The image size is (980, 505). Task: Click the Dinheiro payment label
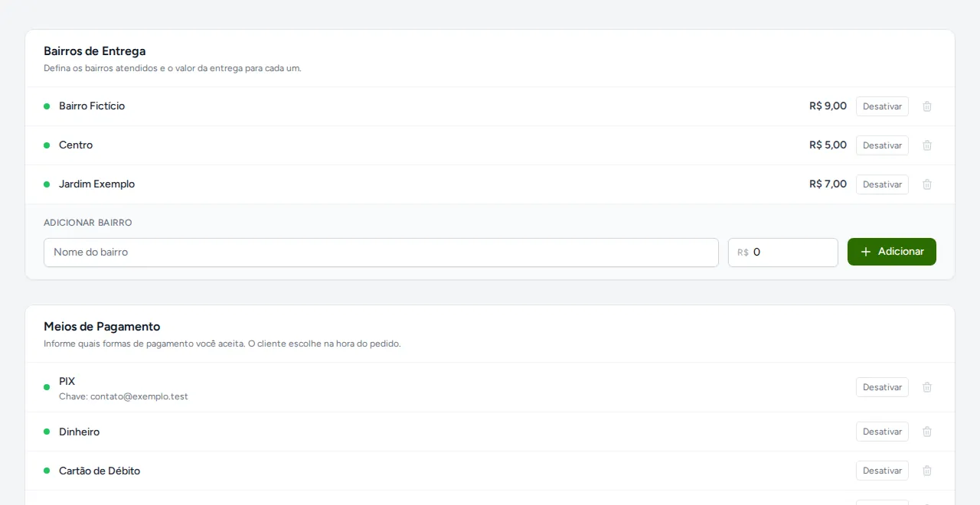pos(79,432)
